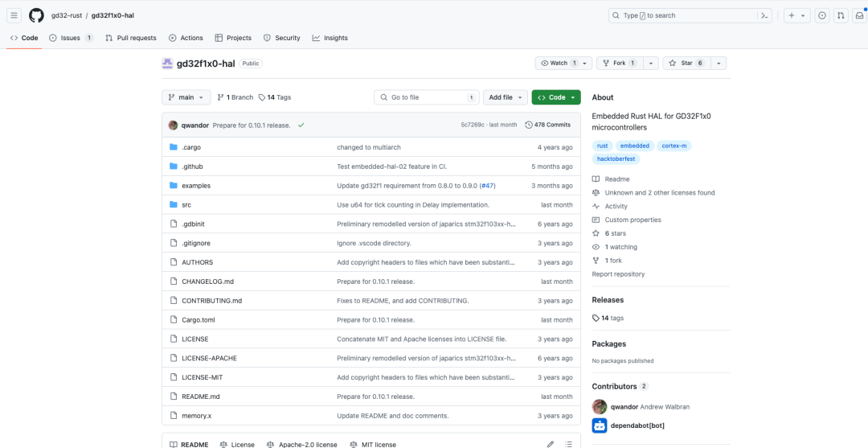Click the book icon beside Readme
The width and height of the screenshot is (868, 448).
[x=596, y=179]
